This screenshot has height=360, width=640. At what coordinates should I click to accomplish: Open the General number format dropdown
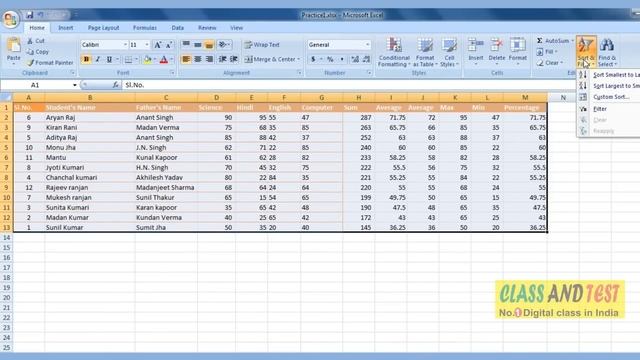(367, 44)
